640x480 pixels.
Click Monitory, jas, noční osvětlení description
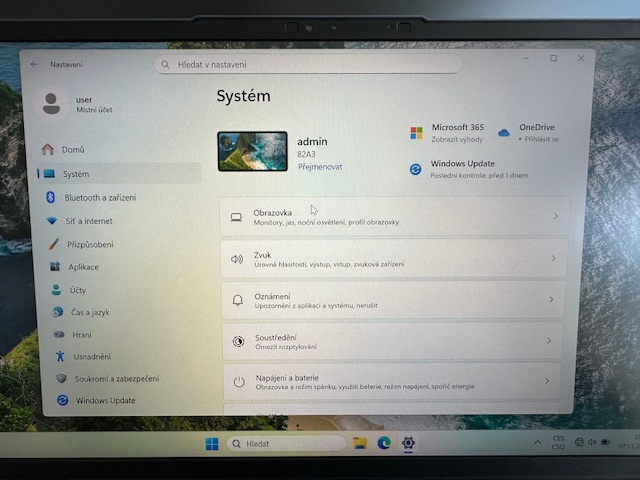pos(326,222)
